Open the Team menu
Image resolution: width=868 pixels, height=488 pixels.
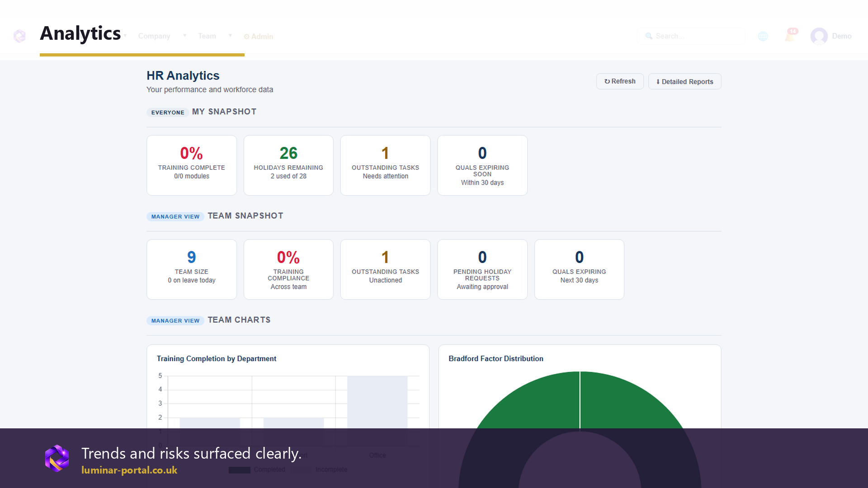click(207, 36)
